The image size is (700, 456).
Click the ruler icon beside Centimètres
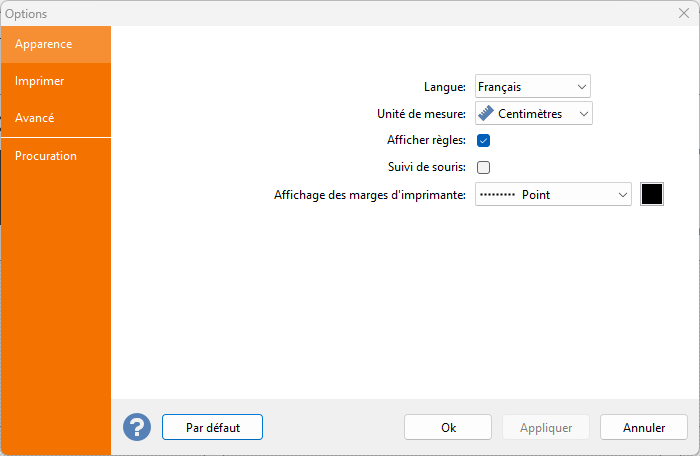pos(486,113)
